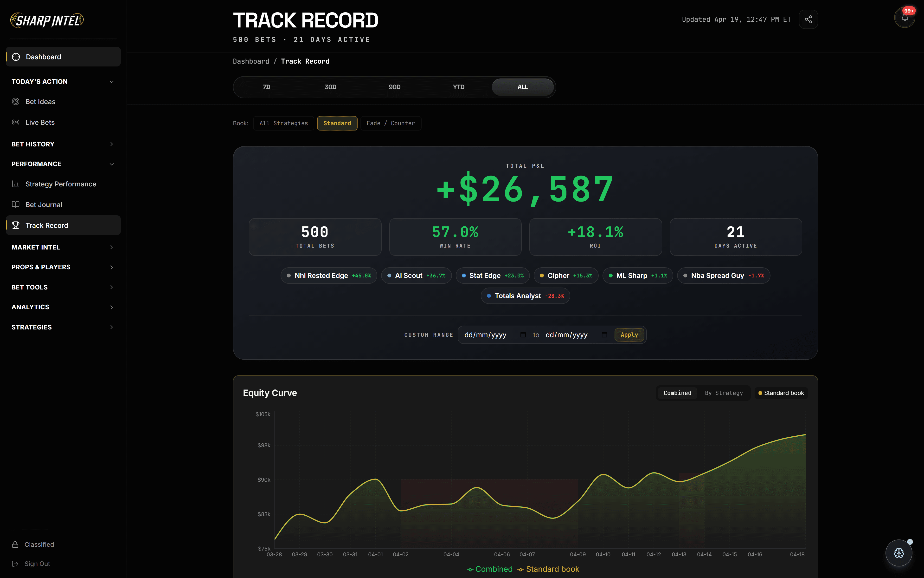Open Track Record in sidebar

click(63, 226)
